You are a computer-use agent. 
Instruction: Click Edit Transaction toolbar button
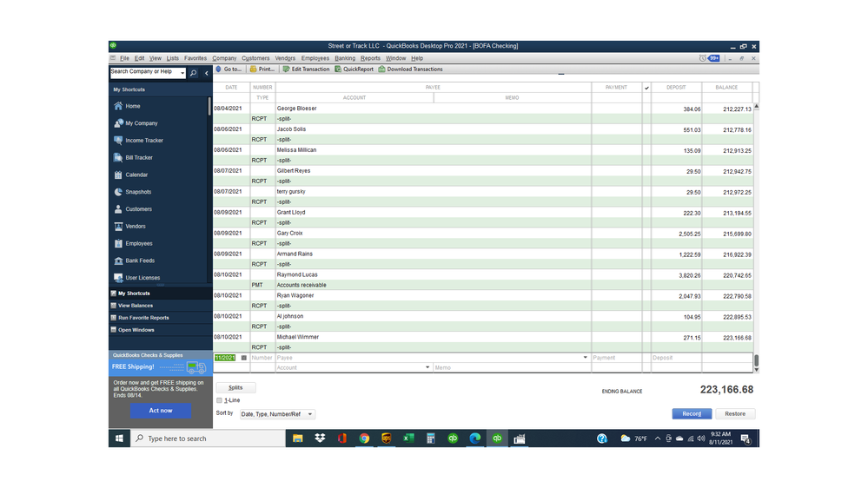306,69
